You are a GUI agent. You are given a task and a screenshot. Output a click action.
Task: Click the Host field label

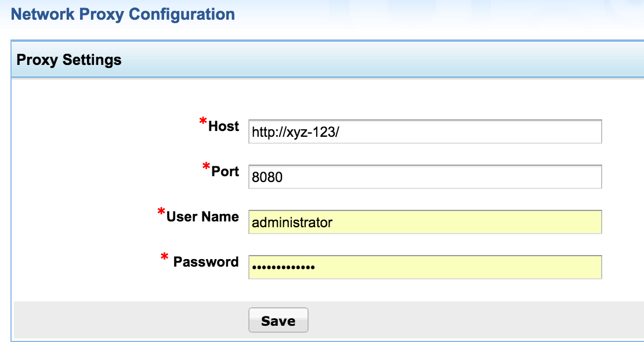pyautogui.click(x=223, y=126)
